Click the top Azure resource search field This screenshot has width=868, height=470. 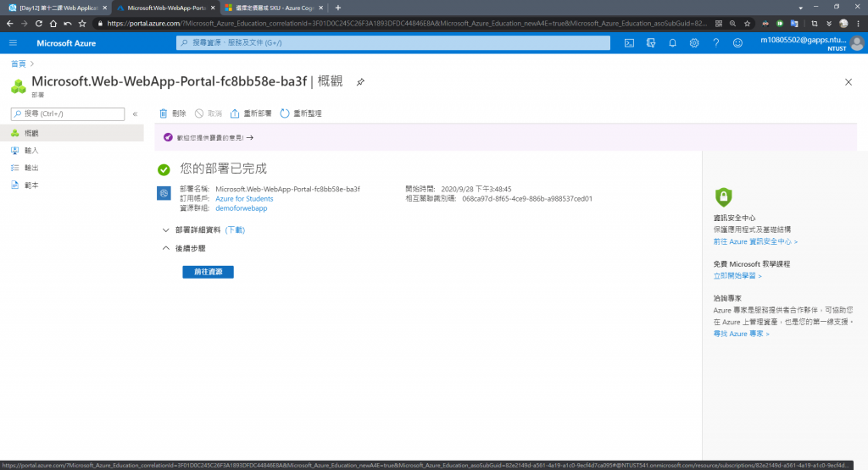coord(393,42)
